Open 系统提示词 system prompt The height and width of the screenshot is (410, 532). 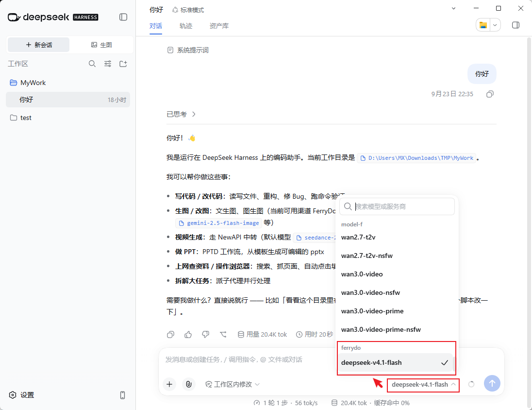[x=188, y=50]
